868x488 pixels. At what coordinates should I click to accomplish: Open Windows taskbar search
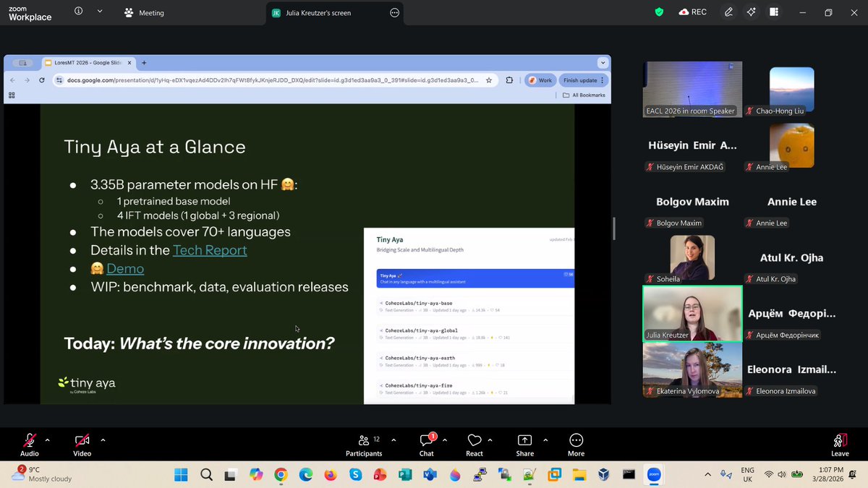pyautogui.click(x=205, y=474)
